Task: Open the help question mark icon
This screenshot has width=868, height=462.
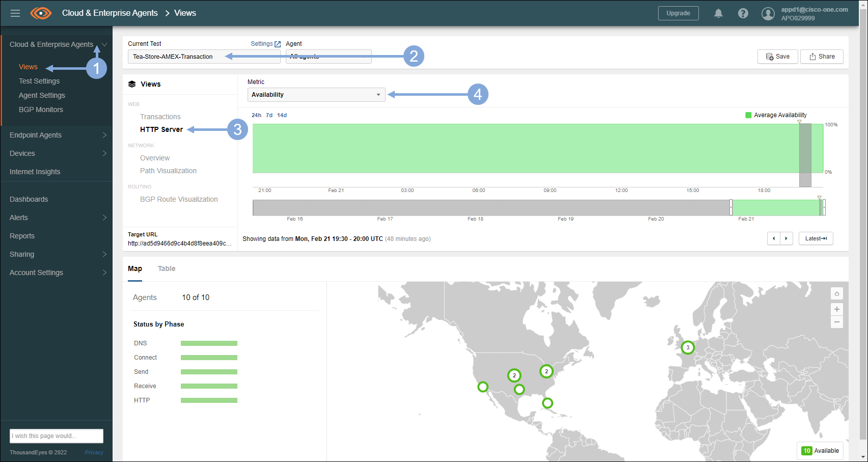Action: pyautogui.click(x=743, y=13)
